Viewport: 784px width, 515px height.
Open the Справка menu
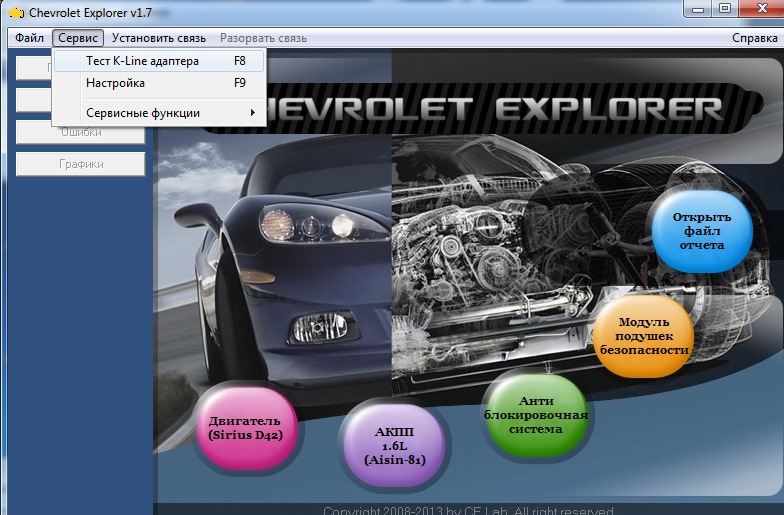pyautogui.click(x=754, y=38)
